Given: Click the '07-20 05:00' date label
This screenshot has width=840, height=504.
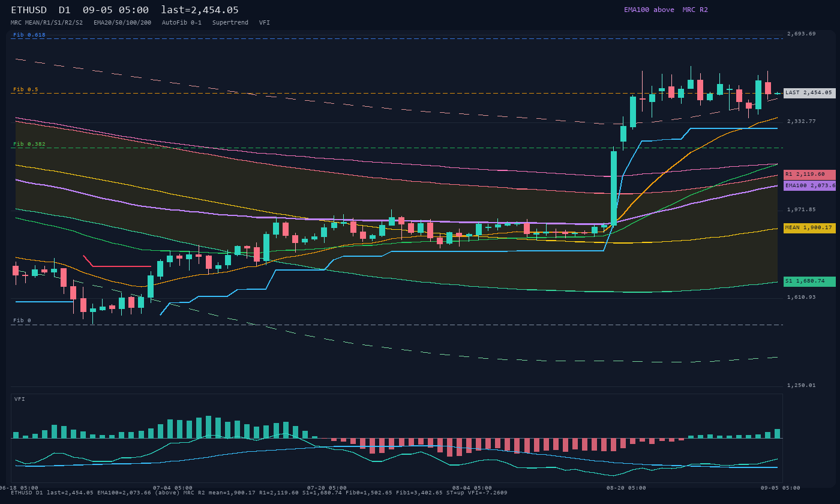Looking at the screenshot, I should 327,488.
